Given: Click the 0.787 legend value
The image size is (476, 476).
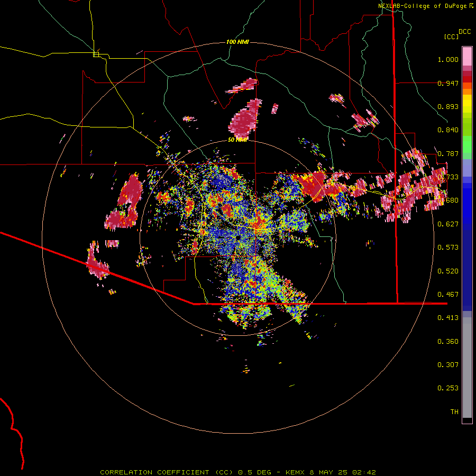Looking at the screenshot, I should 448,153.
